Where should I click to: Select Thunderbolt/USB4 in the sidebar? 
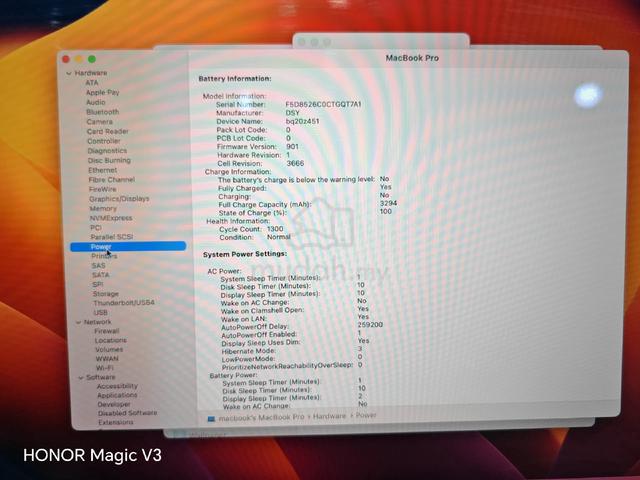(124, 303)
